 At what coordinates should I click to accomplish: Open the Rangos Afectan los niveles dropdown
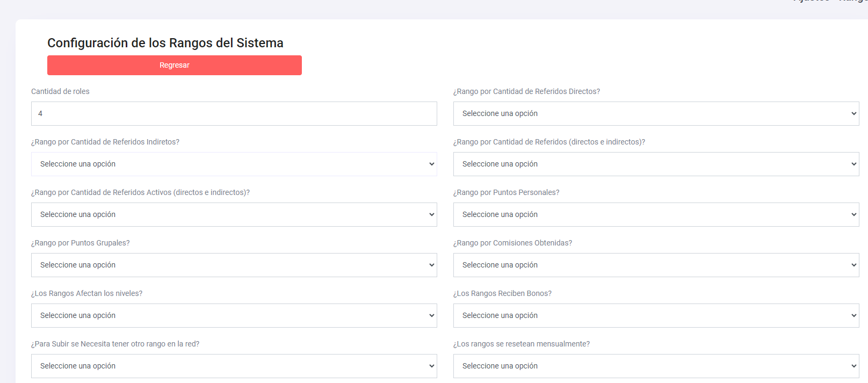pyautogui.click(x=234, y=315)
